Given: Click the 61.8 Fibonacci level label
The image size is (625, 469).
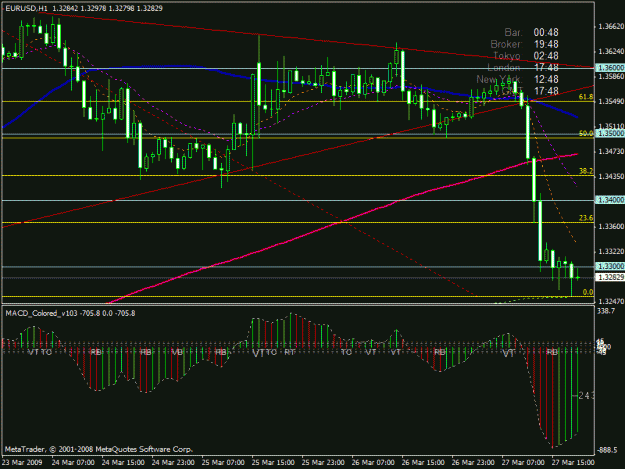Looking at the screenshot, I should [586, 97].
